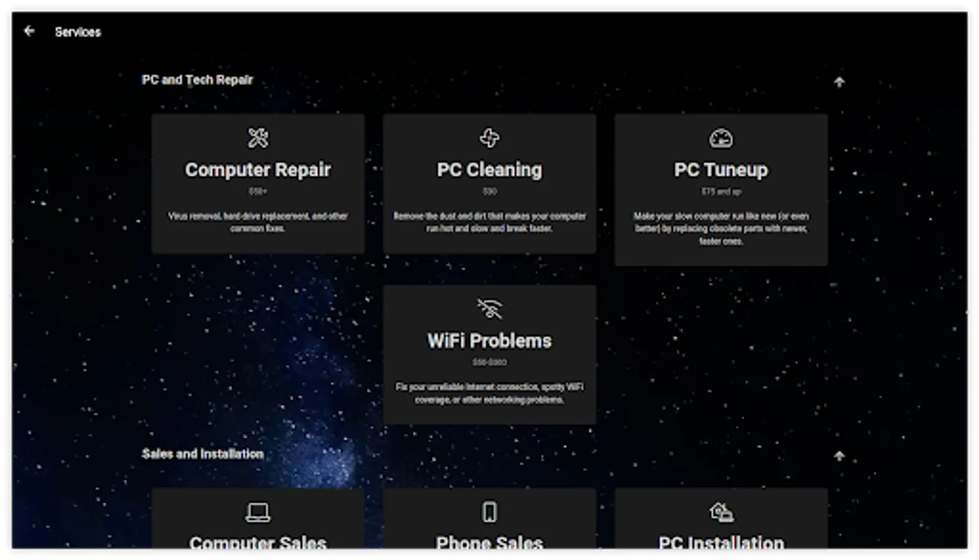Go back using the arrow beside Services
Viewport: 979px width, 560px height.
click(x=29, y=31)
